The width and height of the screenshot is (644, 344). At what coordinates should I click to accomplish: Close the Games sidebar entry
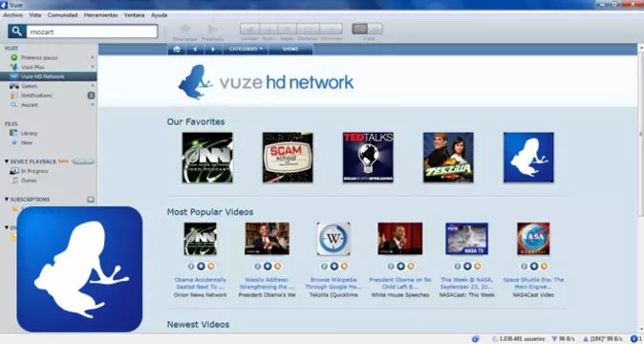point(93,86)
